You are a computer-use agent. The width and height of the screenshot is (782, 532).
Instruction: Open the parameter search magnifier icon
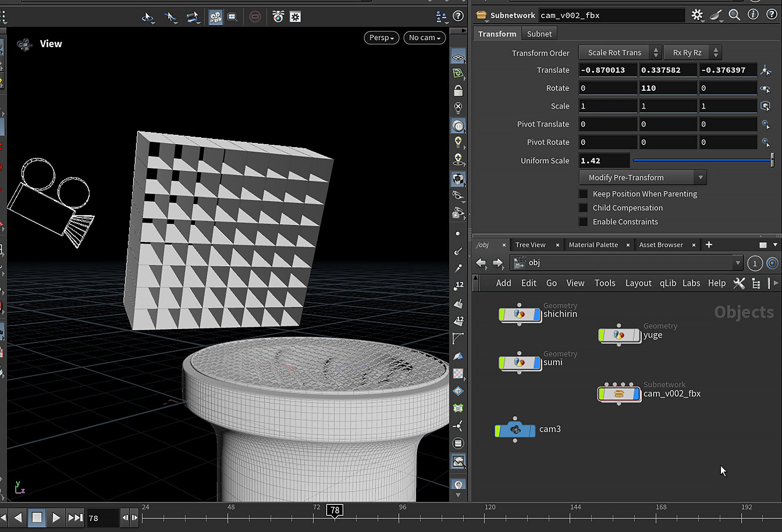click(x=734, y=15)
